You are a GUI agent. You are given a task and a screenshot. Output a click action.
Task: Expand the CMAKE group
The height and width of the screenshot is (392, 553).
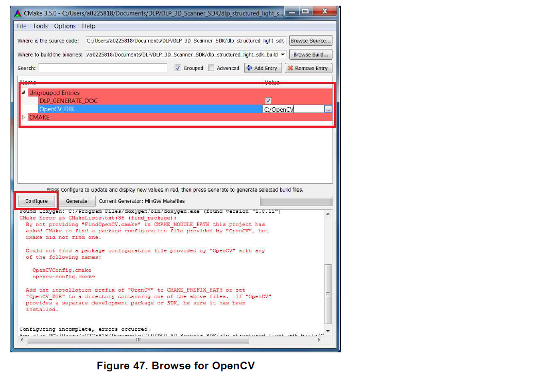[24, 117]
